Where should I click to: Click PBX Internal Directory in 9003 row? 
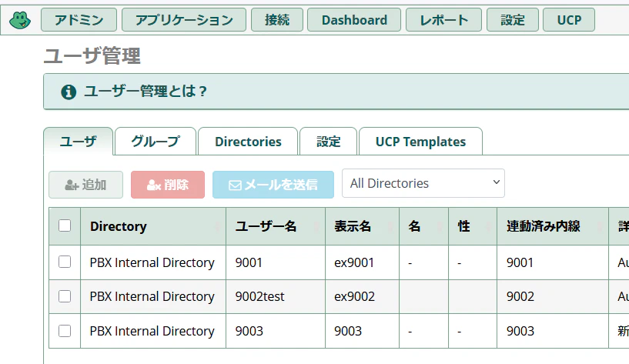click(152, 331)
